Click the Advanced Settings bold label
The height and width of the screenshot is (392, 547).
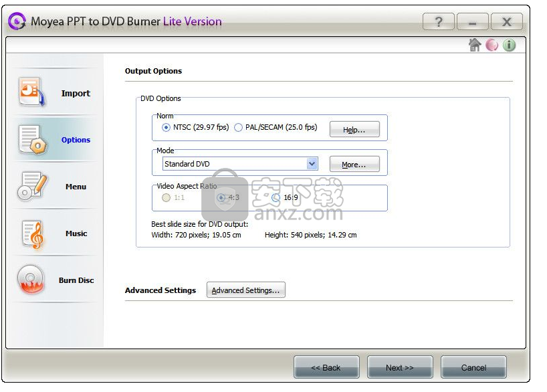click(160, 290)
